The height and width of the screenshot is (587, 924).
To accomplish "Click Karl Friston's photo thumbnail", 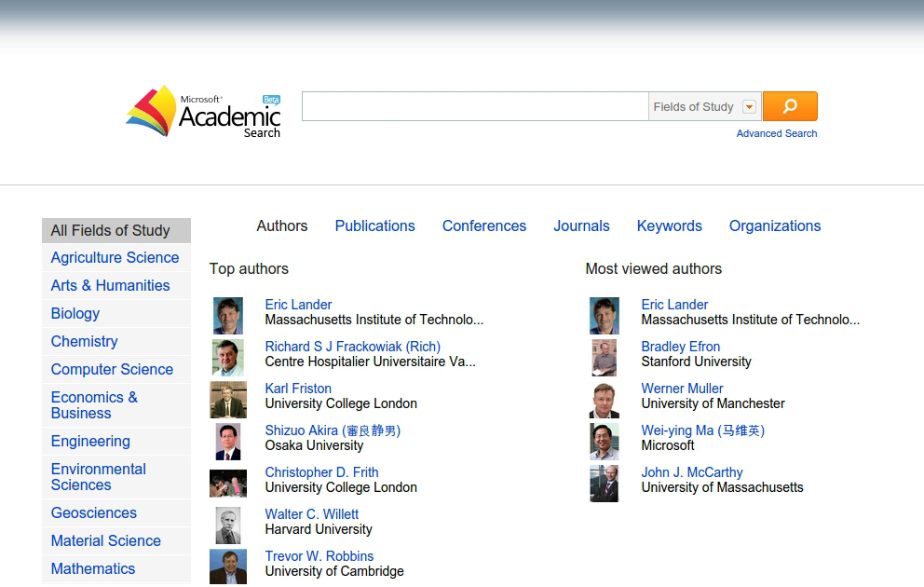I will click(x=228, y=400).
